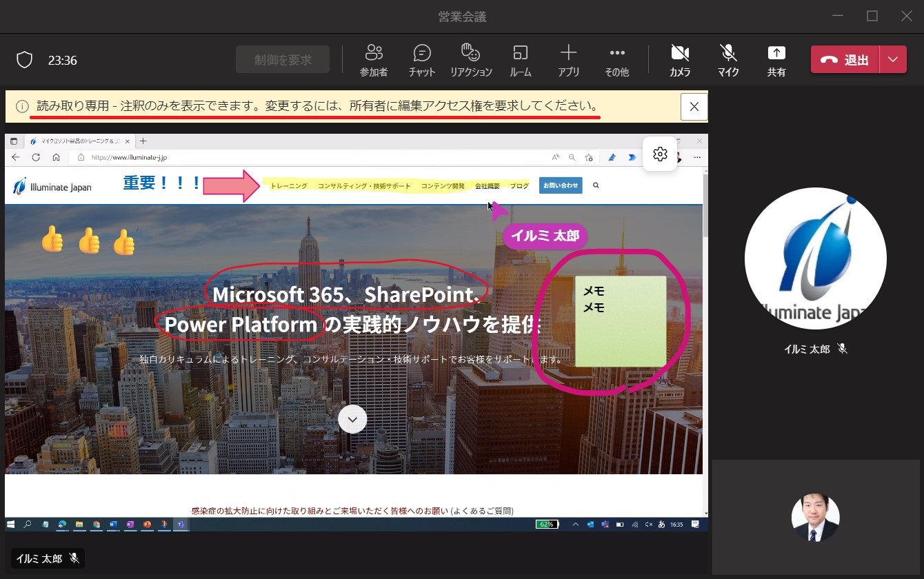Click the 62% battery indicator
Viewport: 924px width, 579px height.
pos(547,525)
